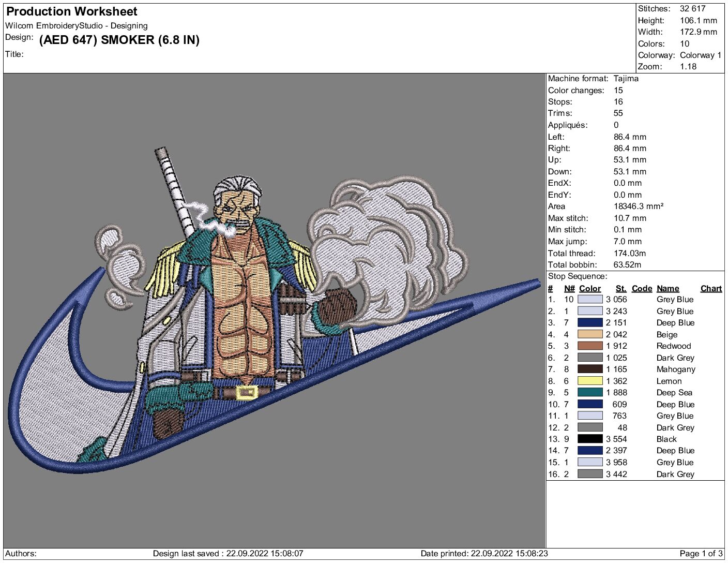Click the Beige color swatch in row 4

click(x=590, y=334)
